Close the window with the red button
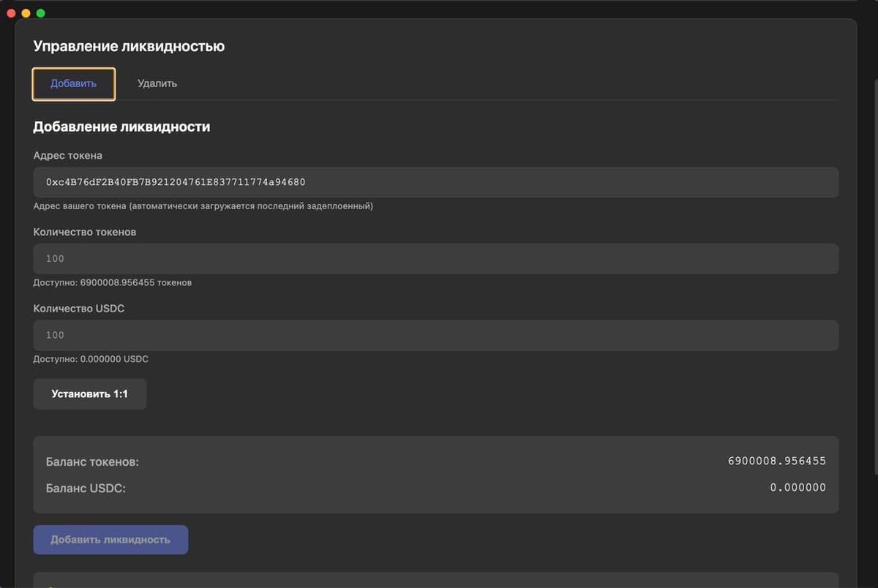878x588 pixels. pyautogui.click(x=11, y=13)
